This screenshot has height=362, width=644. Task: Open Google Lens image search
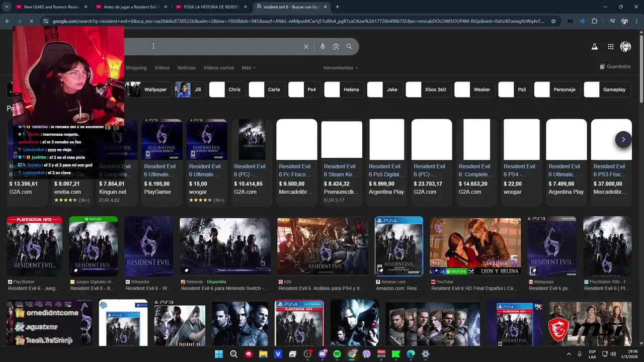pos(336,46)
